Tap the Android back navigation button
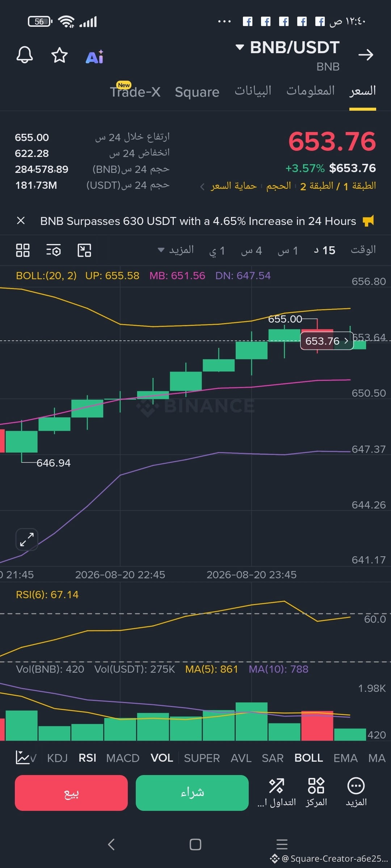391x868 pixels. pos(111,844)
